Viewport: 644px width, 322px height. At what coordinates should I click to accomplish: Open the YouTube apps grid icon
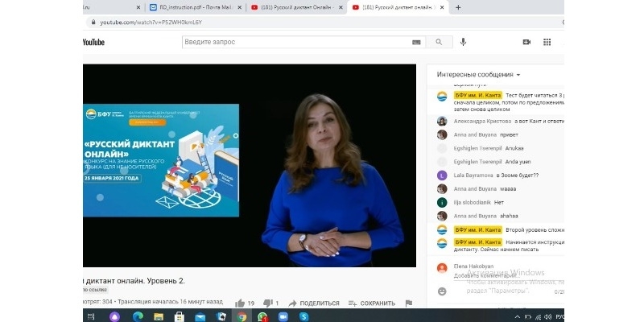pos(547,42)
